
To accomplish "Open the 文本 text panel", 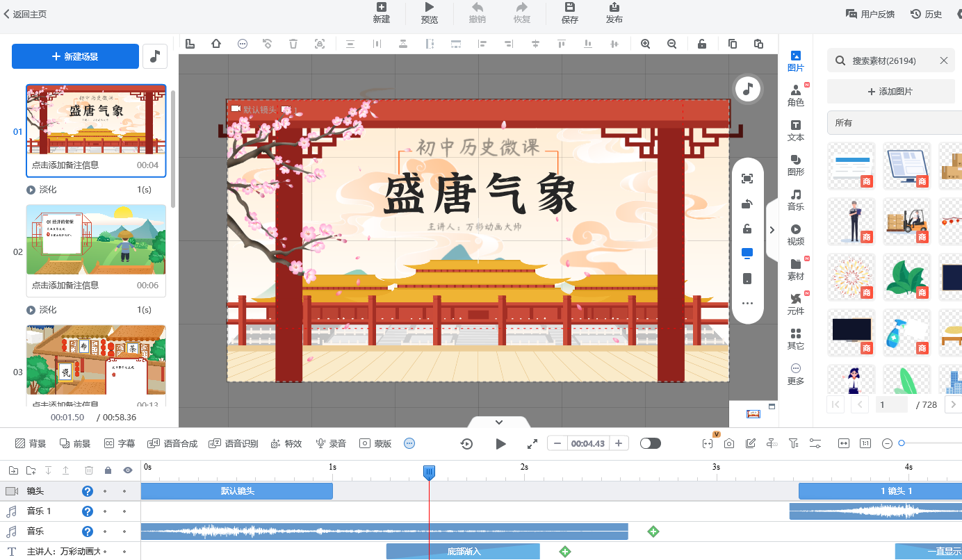I will tap(796, 131).
